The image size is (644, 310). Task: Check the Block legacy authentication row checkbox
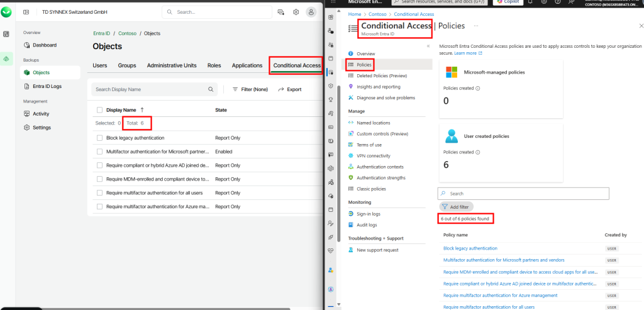99,138
